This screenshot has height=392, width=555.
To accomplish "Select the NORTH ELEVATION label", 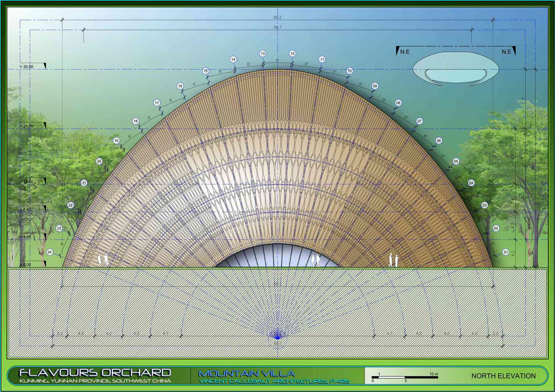I will point(503,376).
